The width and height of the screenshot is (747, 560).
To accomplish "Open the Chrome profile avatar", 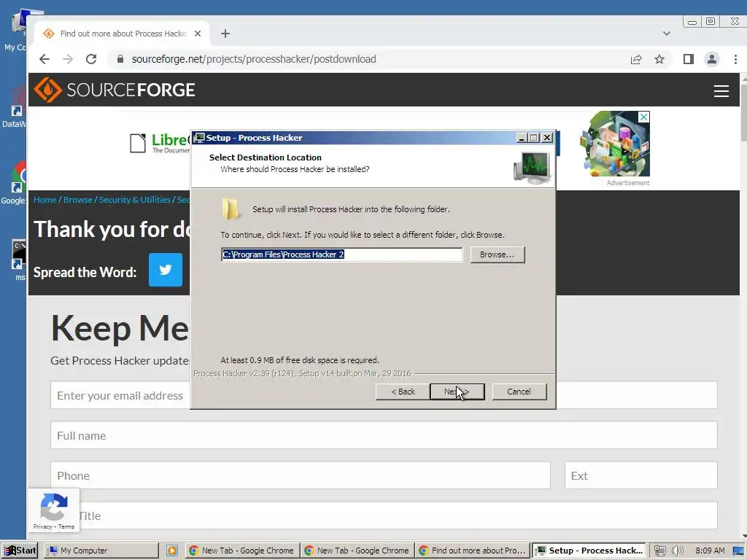I will tap(712, 59).
